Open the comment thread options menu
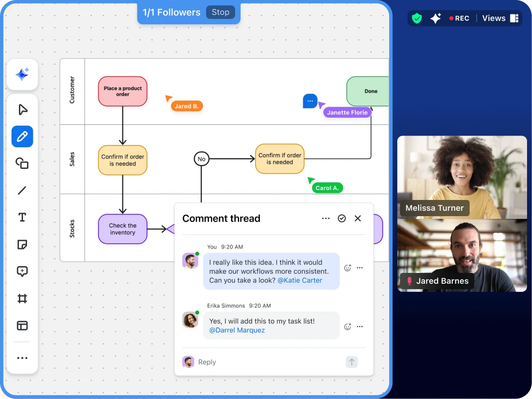Image resolution: width=532 pixels, height=399 pixels. [326, 218]
